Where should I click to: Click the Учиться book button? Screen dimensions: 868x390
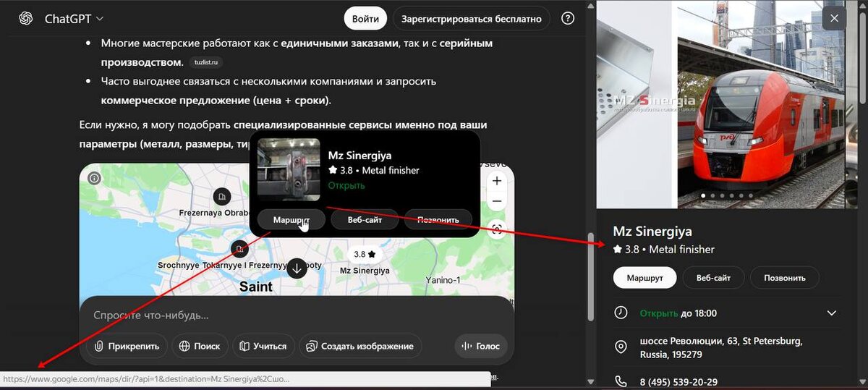(x=264, y=346)
